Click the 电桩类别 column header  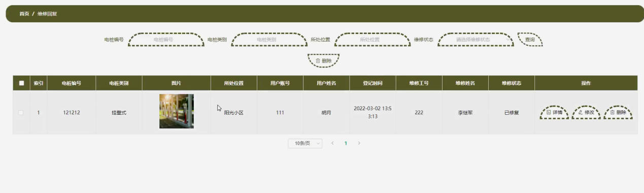[119, 83]
